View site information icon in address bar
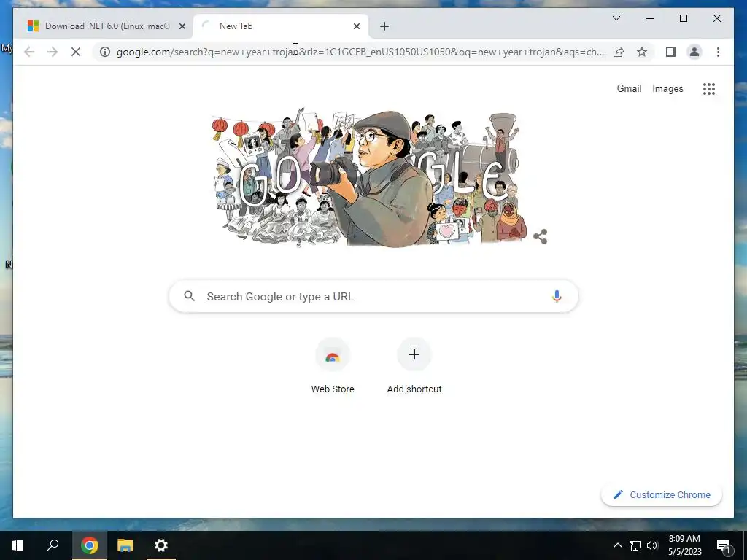The height and width of the screenshot is (560, 747). [105, 52]
